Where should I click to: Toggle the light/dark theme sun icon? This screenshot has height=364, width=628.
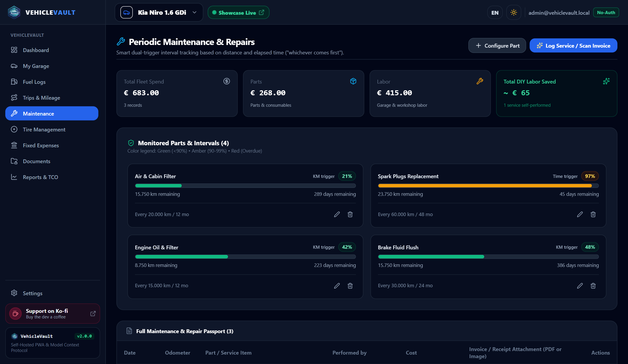[x=514, y=12]
